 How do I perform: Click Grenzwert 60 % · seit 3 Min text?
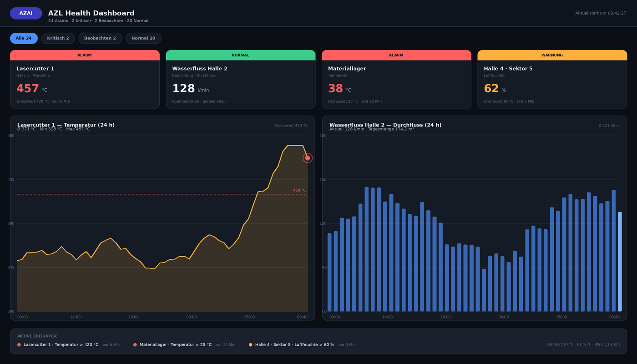tap(509, 101)
